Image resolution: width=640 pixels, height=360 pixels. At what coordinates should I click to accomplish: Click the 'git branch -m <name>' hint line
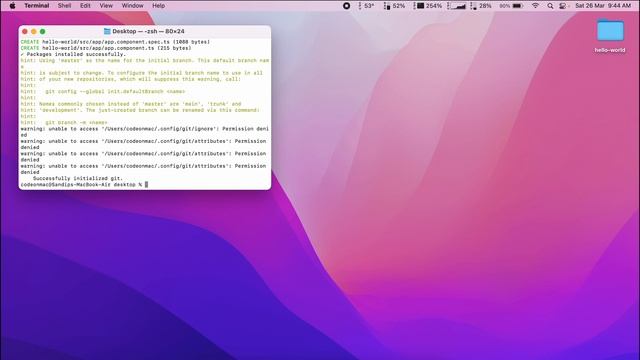tap(64, 122)
